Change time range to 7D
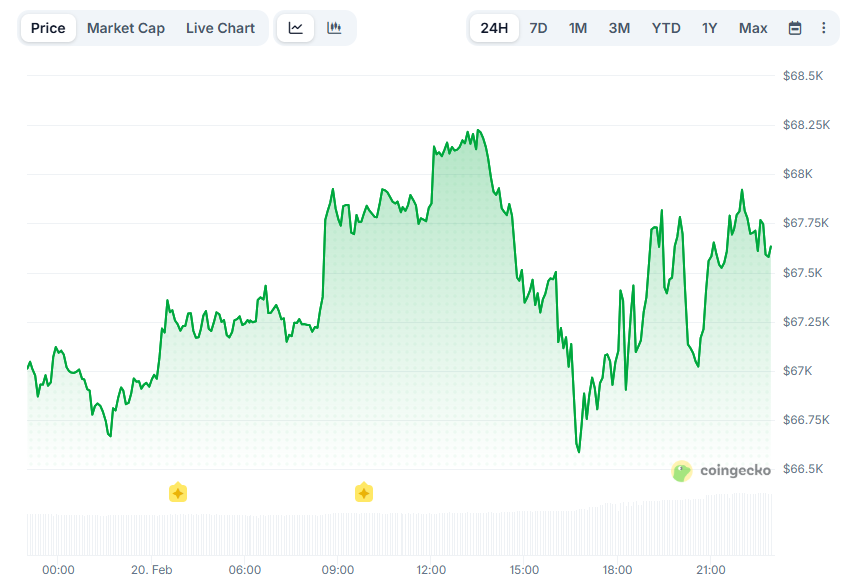Screen dimensions: 848x576 (x=538, y=28)
